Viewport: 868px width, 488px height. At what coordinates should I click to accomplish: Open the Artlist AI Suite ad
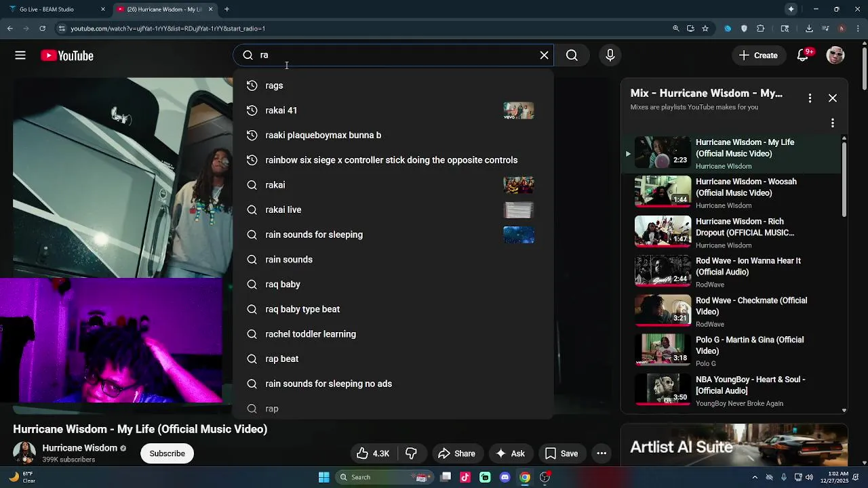(734, 445)
